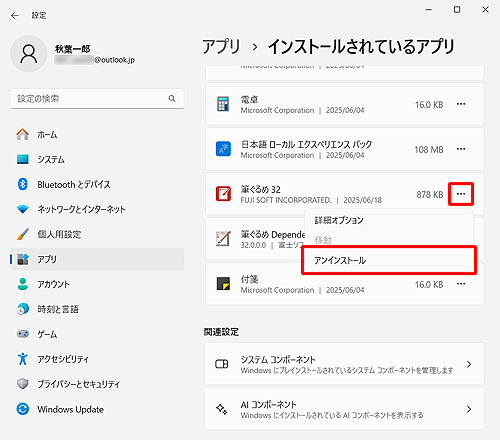500x440 pixels.
Task: Open more options for 筆ぐるめ 32
Action: (461, 194)
